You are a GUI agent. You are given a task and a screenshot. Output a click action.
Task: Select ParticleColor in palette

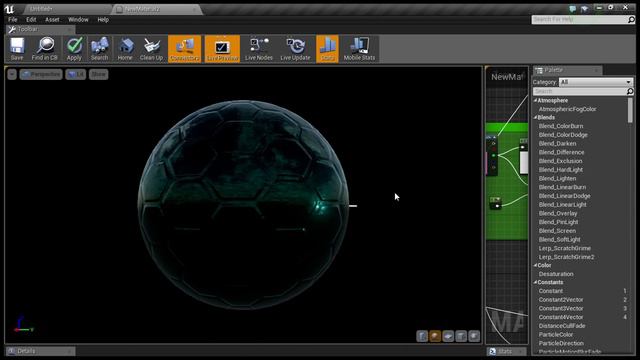[556, 335]
